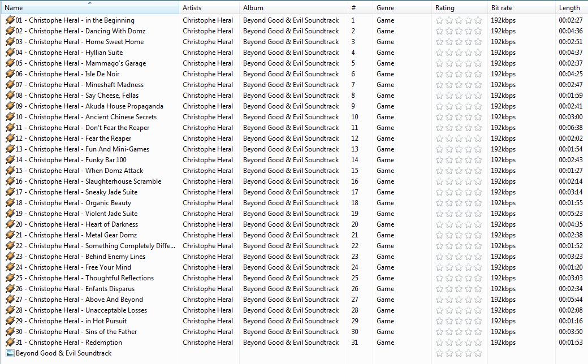Viewport: 588px width, 364px height.
Task: Click the 192kbps bit rate of track 20
Action: click(x=503, y=224)
